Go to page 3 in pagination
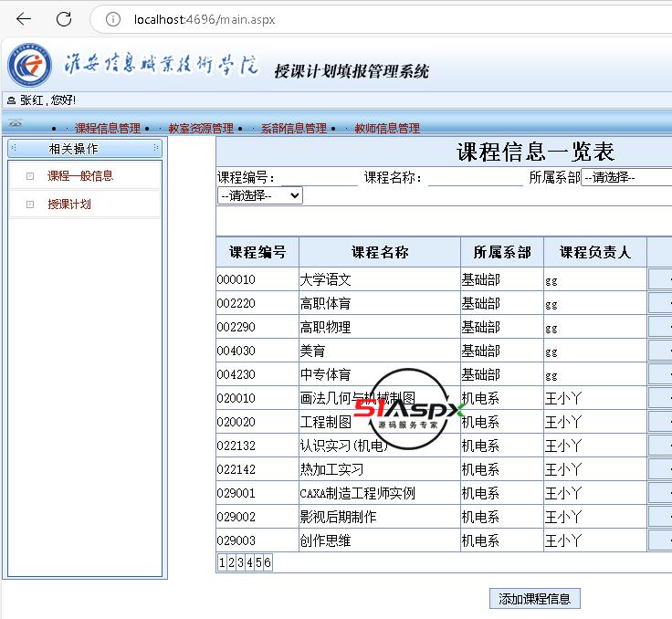672x619 pixels. [x=239, y=563]
